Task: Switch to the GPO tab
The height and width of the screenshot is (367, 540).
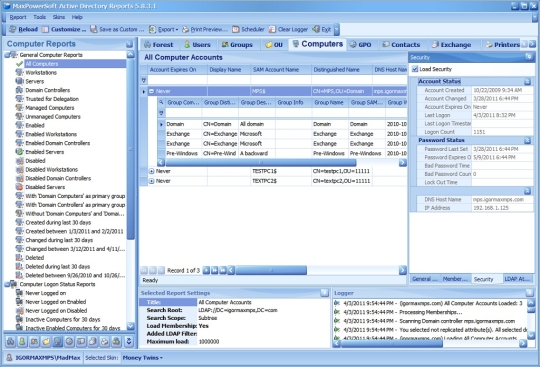Action: pos(361,44)
